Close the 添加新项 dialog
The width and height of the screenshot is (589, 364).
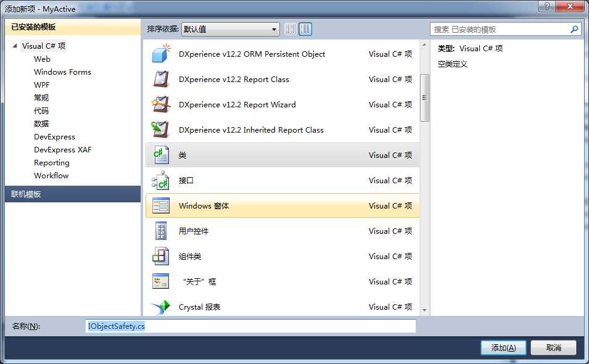point(570,6)
